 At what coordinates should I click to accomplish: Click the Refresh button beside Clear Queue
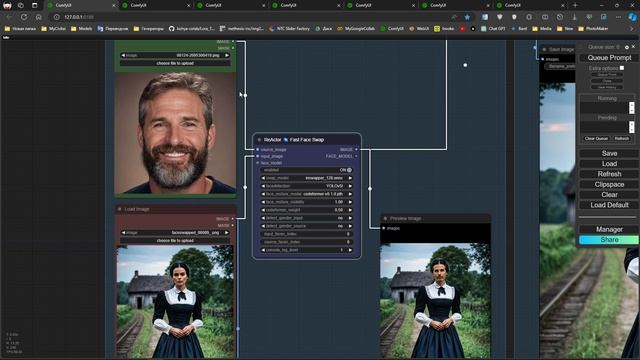pos(622,138)
